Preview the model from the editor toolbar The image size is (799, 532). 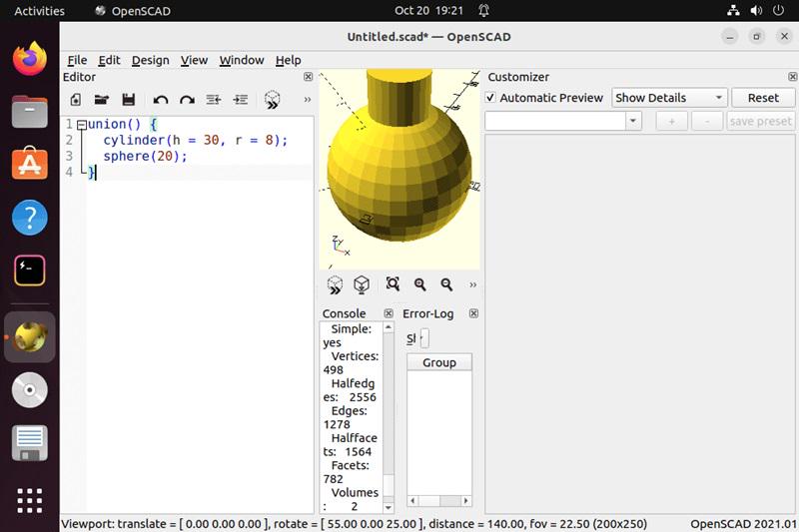272,100
